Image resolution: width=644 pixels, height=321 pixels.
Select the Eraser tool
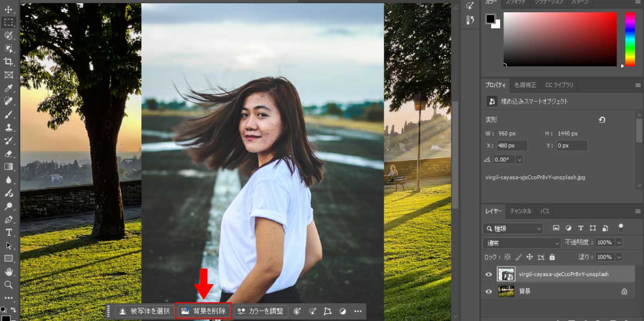[9, 154]
